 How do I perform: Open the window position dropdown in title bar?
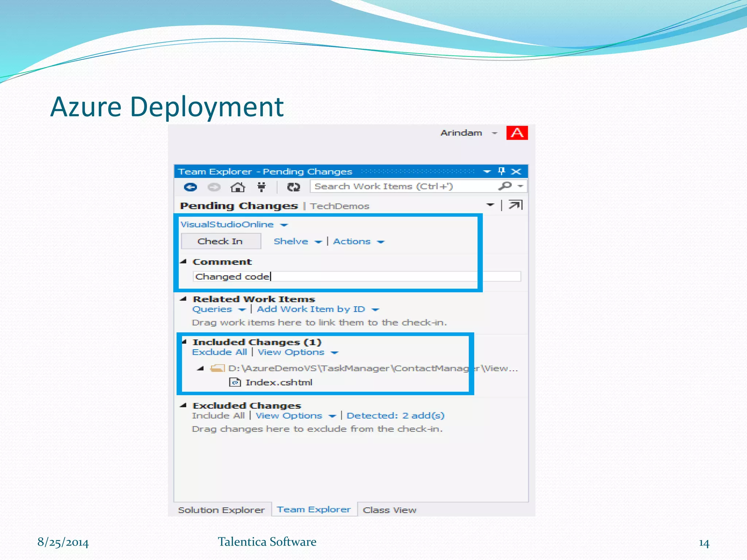click(x=487, y=171)
